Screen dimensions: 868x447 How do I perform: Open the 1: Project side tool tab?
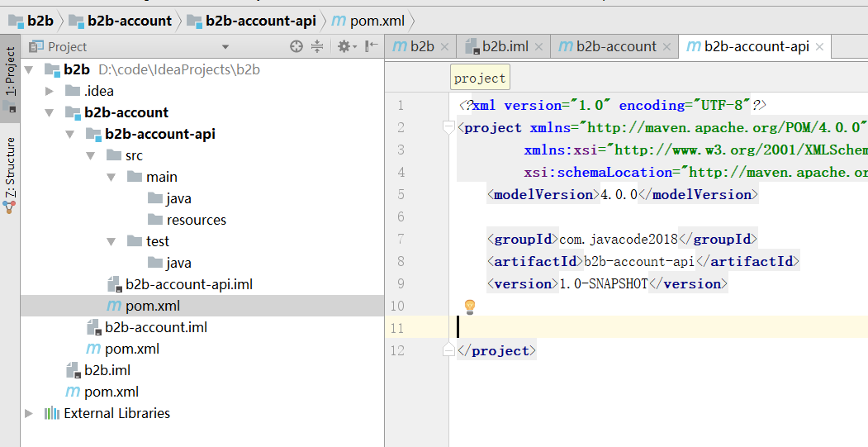point(11,78)
